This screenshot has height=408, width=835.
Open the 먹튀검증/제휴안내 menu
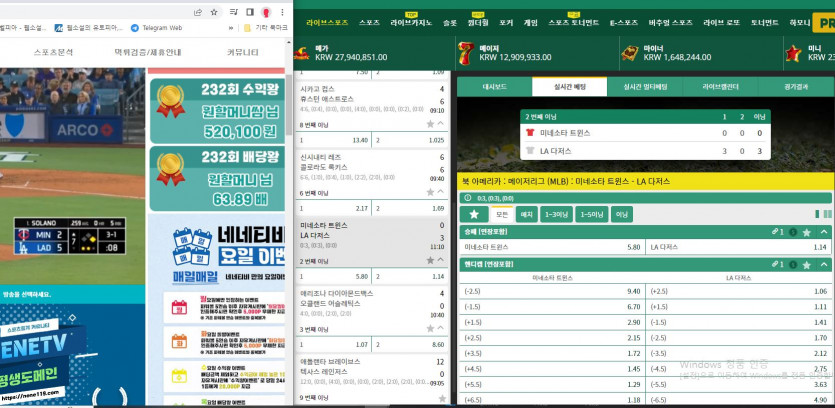click(x=148, y=52)
